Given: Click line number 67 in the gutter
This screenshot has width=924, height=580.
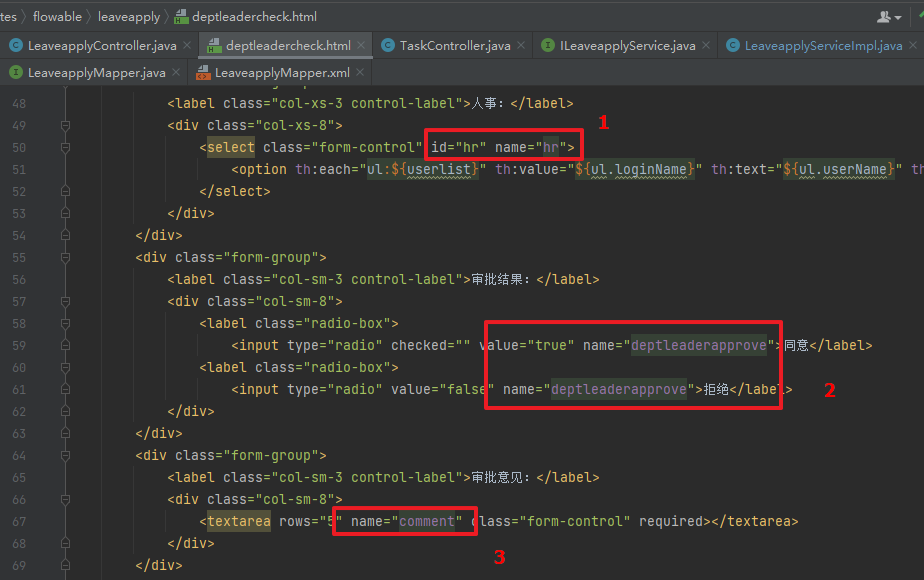Looking at the screenshot, I should pos(19,522).
